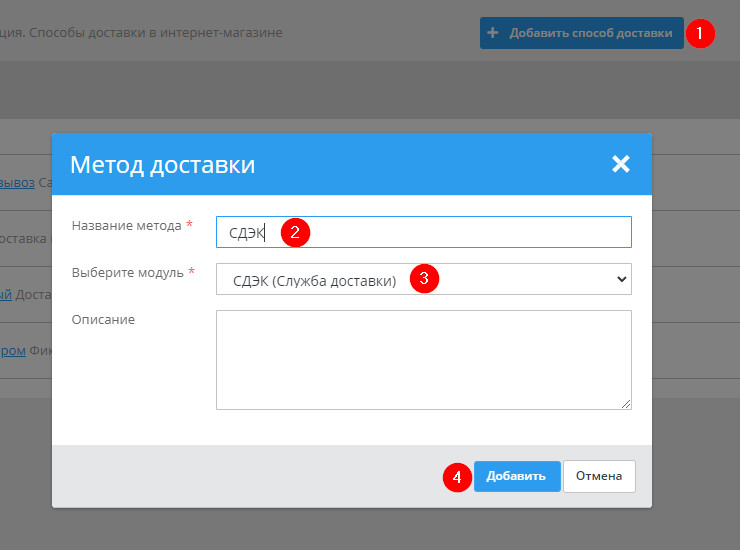Click the Выберите модуль label
Viewport: 740px width, 550px height.
click(x=127, y=272)
